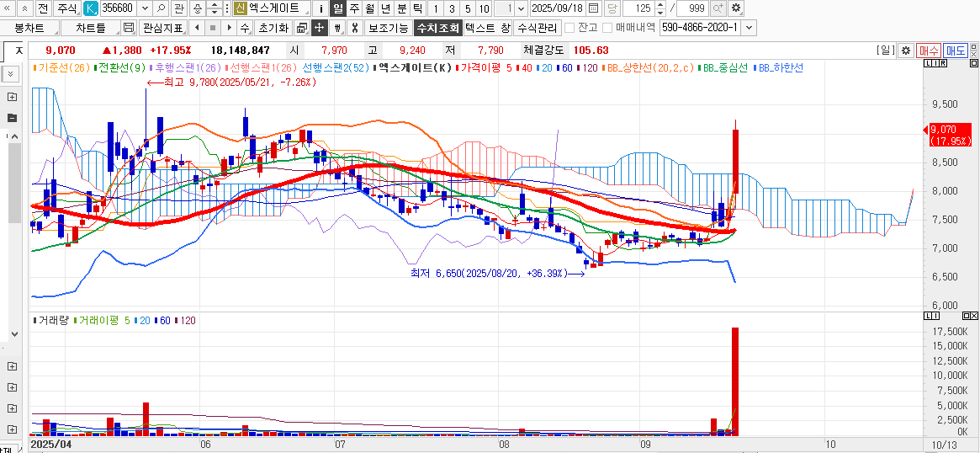
Task: Enable the 매매내역 checkbox
Action: 607,28
